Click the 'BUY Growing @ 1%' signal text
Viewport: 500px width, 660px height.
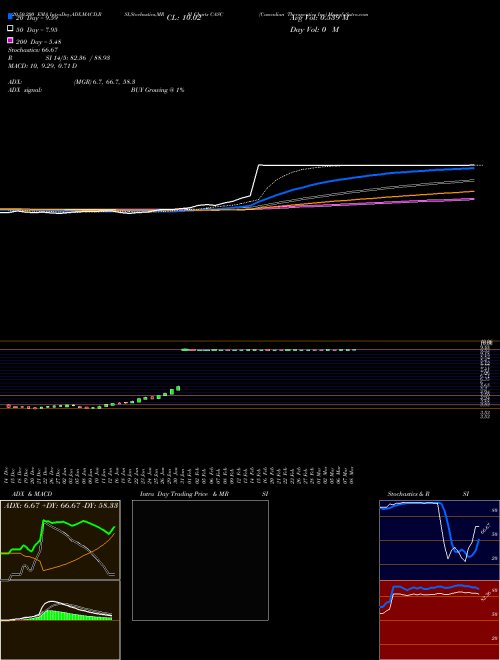tap(157, 90)
